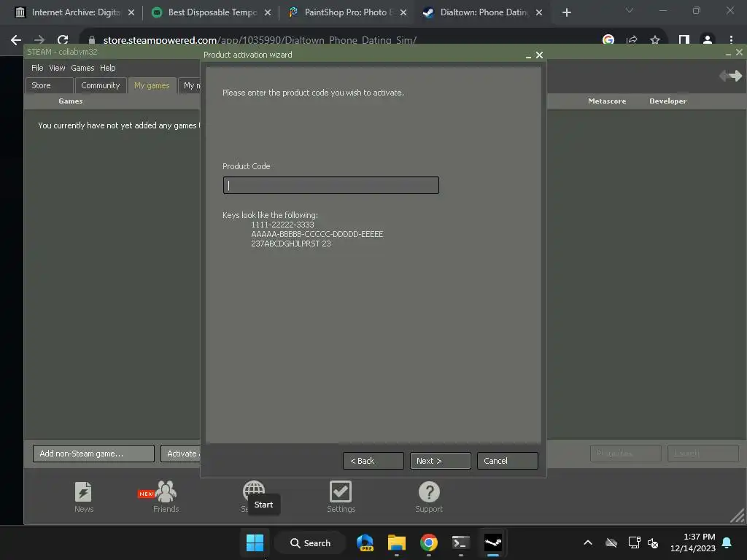Open Chrome profile avatar icon
This screenshot has width=747, height=560.
tap(708, 40)
